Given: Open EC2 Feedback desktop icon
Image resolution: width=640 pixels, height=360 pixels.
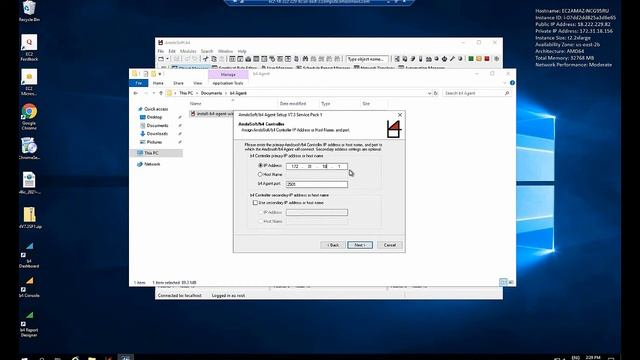Looking at the screenshot, I should pos(29,48).
